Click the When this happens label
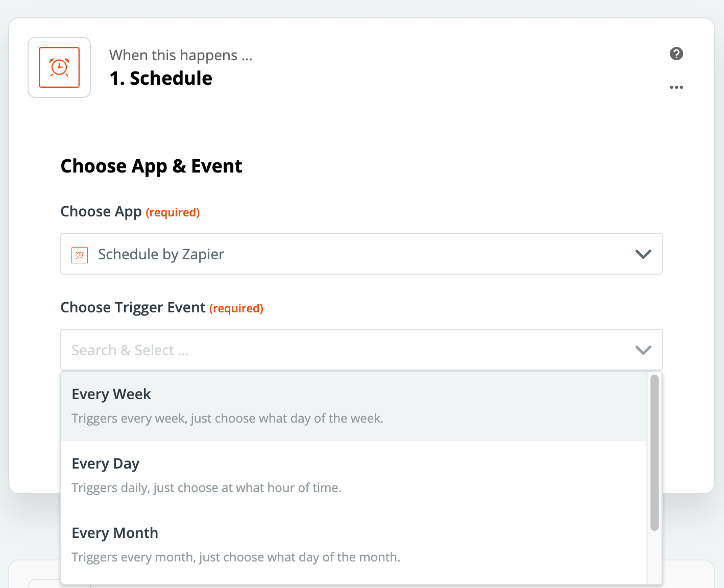The width and height of the screenshot is (724, 588). pyautogui.click(x=181, y=55)
